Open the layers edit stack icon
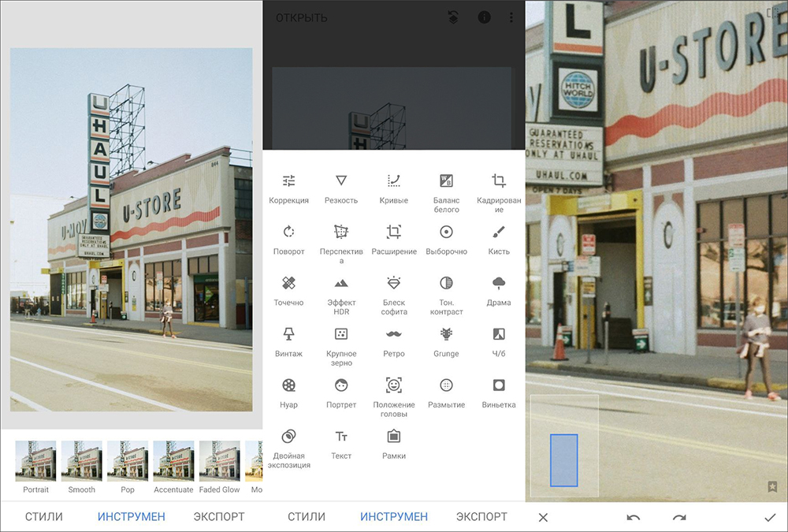 pyautogui.click(x=453, y=17)
